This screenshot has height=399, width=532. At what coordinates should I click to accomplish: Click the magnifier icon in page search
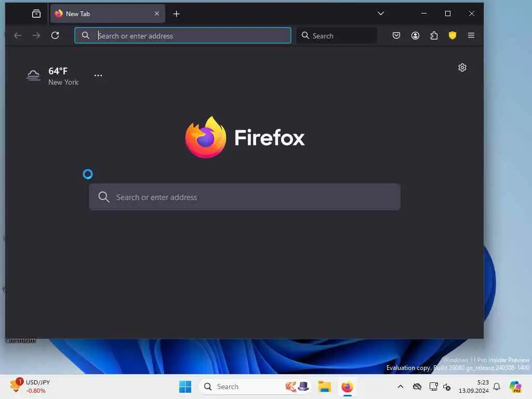103,197
